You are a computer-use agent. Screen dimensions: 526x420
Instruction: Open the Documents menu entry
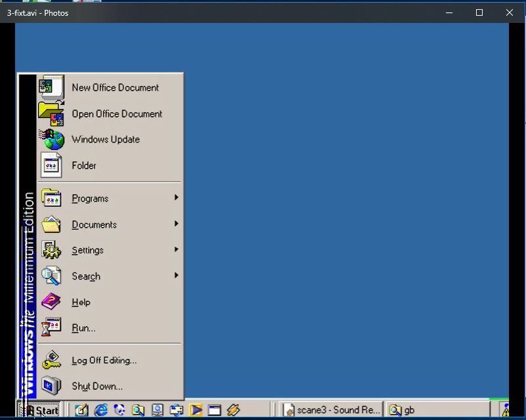pyautogui.click(x=110, y=224)
